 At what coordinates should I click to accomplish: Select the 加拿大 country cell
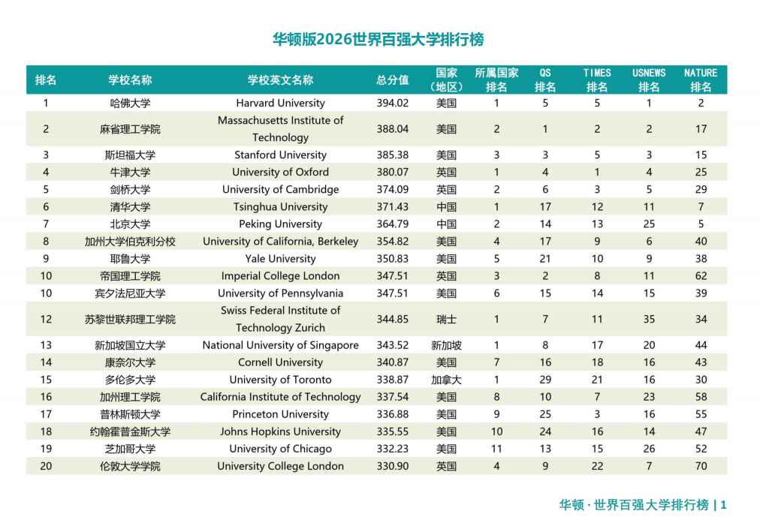446,380
